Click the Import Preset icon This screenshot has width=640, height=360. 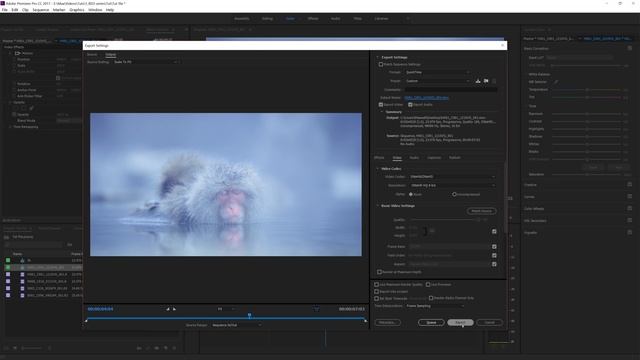click(486, 81)
